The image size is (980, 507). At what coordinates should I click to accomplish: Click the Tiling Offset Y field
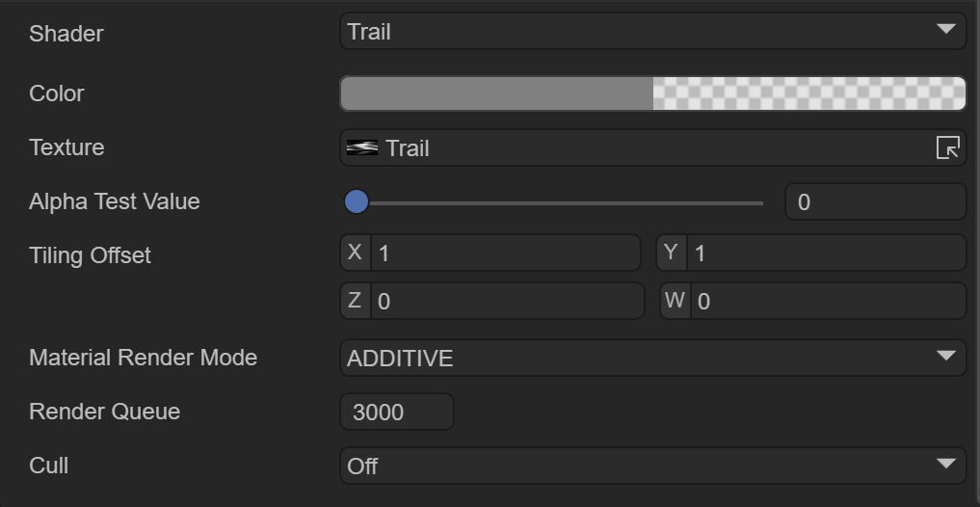825,253
